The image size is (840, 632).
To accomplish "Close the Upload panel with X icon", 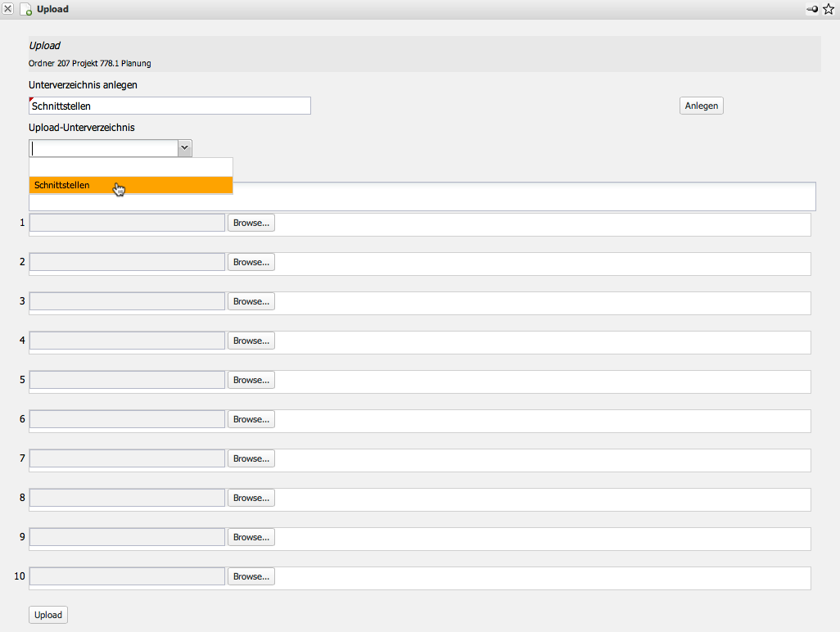I will (x=8, y=9).
